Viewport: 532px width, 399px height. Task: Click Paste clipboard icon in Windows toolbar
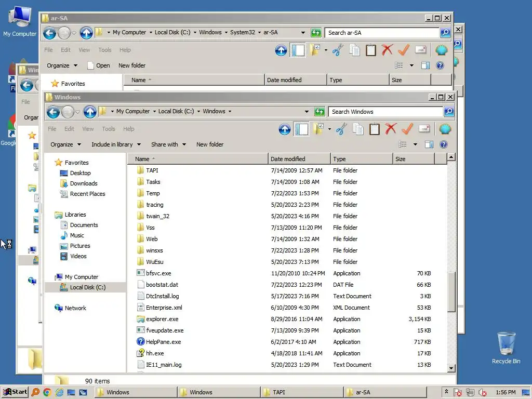(x=375, y=129)
